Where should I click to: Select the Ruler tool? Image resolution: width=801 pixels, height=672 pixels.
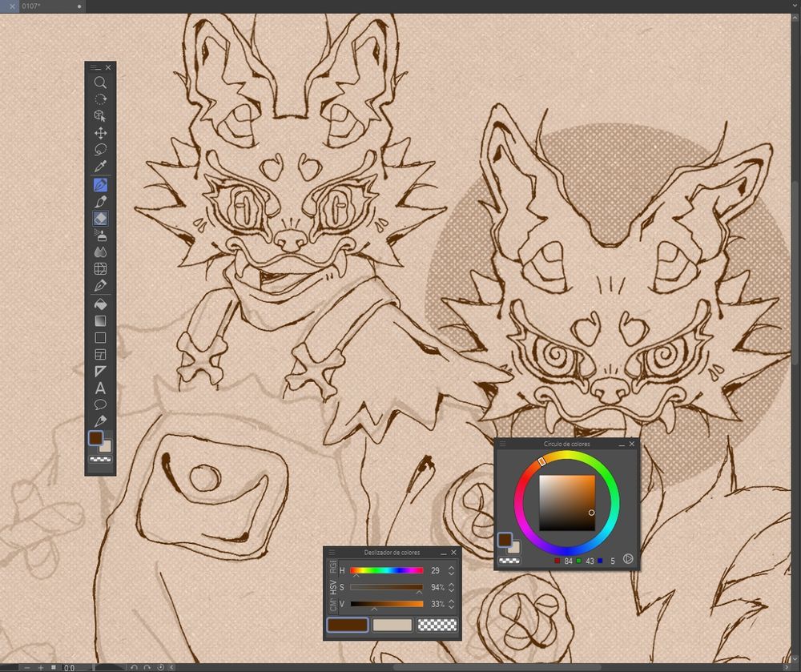tap(100, 371)
